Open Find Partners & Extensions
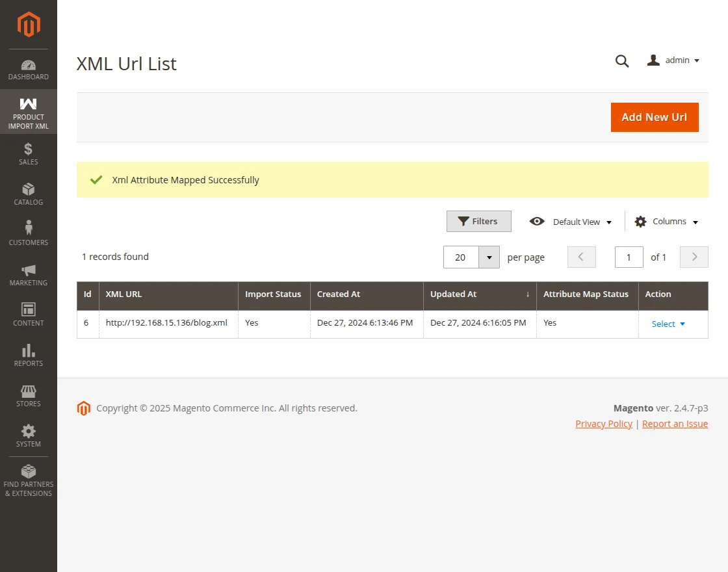Viewport: 728px width, 572px height. click(x=29, y=481)
